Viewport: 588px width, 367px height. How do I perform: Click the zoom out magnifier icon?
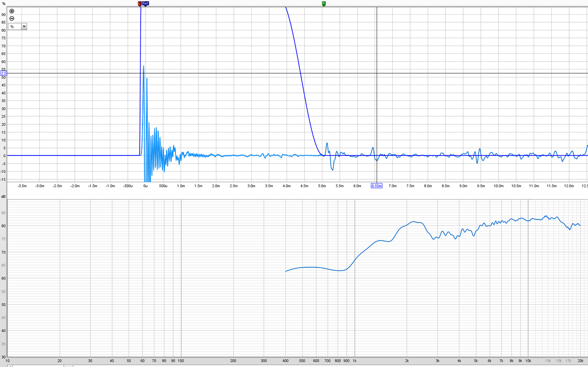12,18
